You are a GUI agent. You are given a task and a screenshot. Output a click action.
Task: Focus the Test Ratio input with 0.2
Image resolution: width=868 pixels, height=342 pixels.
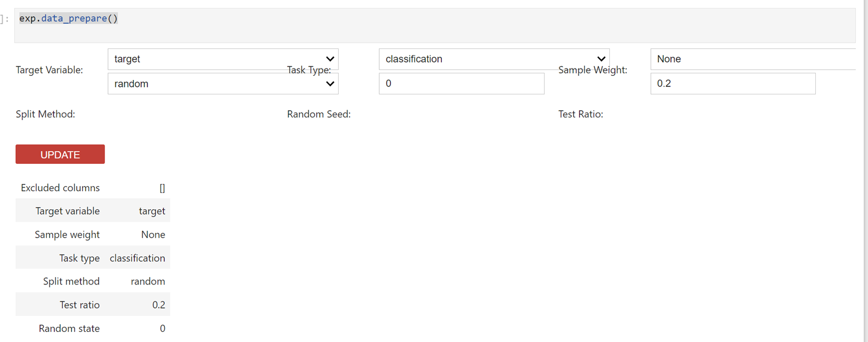[x=733, y=84]
